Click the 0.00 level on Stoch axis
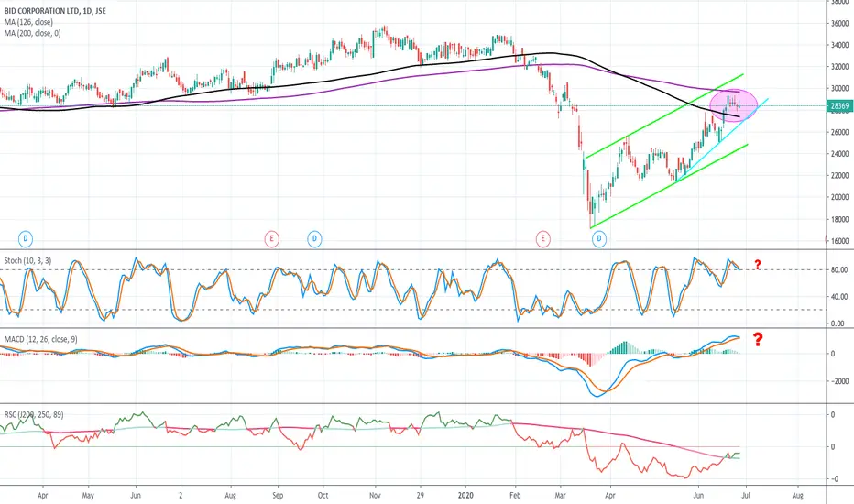The width and height of the screenshot is (854, 504). pos(839,323)
